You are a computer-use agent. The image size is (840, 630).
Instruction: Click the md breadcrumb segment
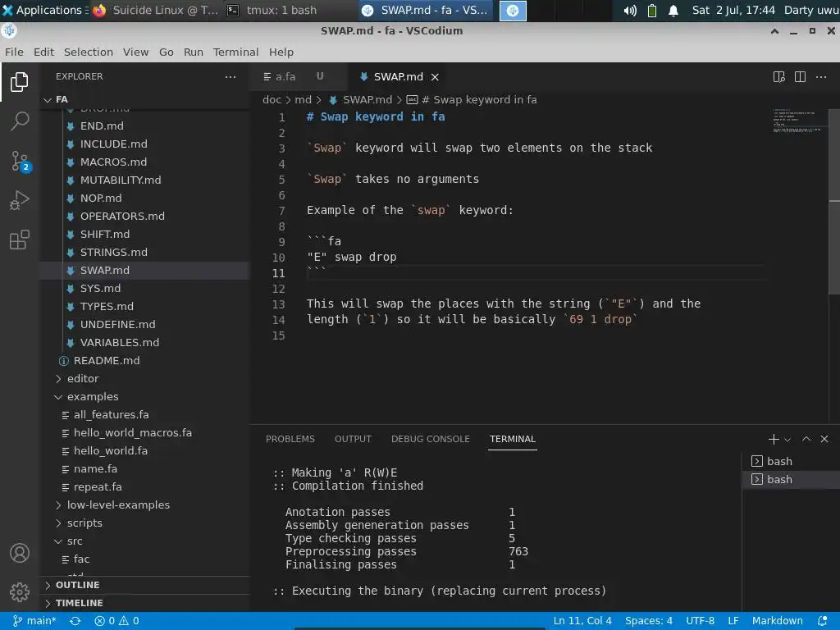pos(303,99)
